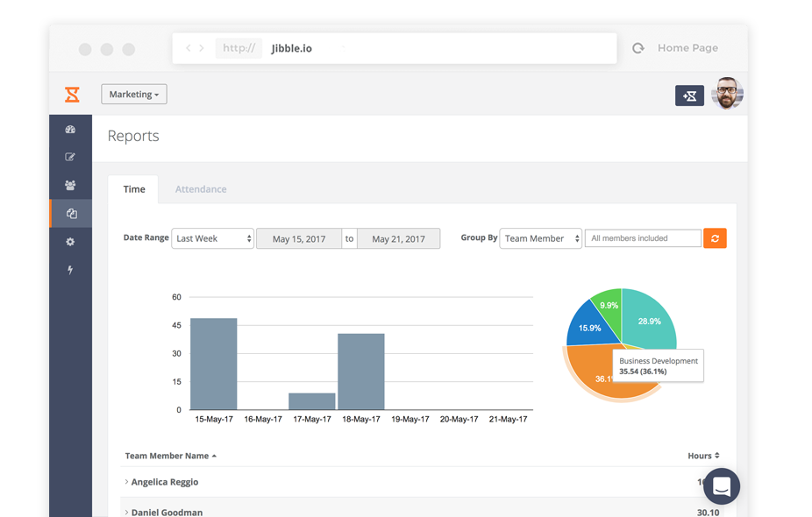Click the dark jibble-in timer button
Image resolution: width=812 pixels, height=517 pixels.
[689, 96]
